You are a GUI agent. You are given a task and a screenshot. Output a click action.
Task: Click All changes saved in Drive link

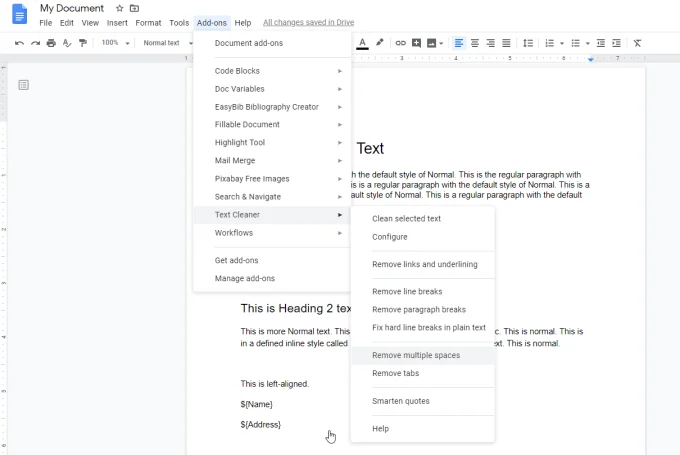(306, 22)
